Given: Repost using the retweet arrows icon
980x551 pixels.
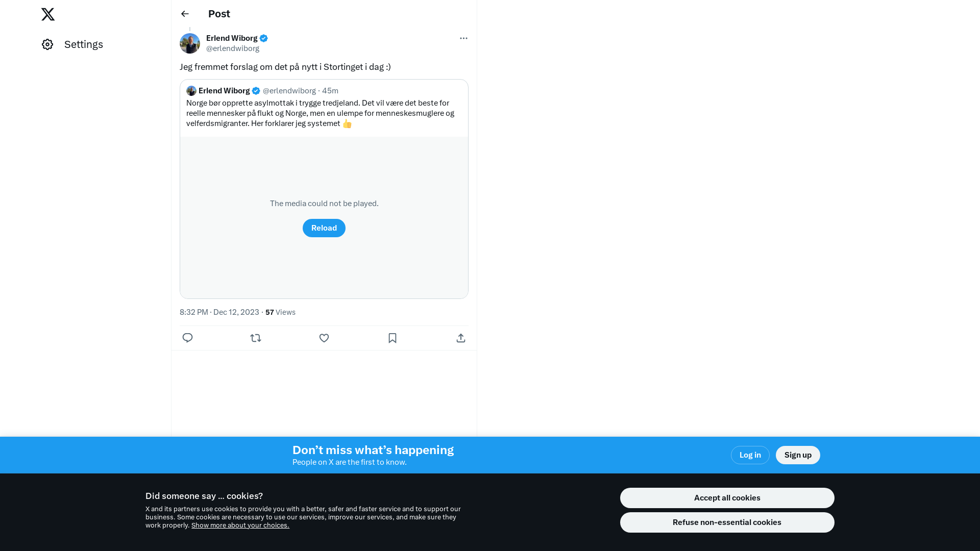Looking at the screenshot, I should coord(256,338).
